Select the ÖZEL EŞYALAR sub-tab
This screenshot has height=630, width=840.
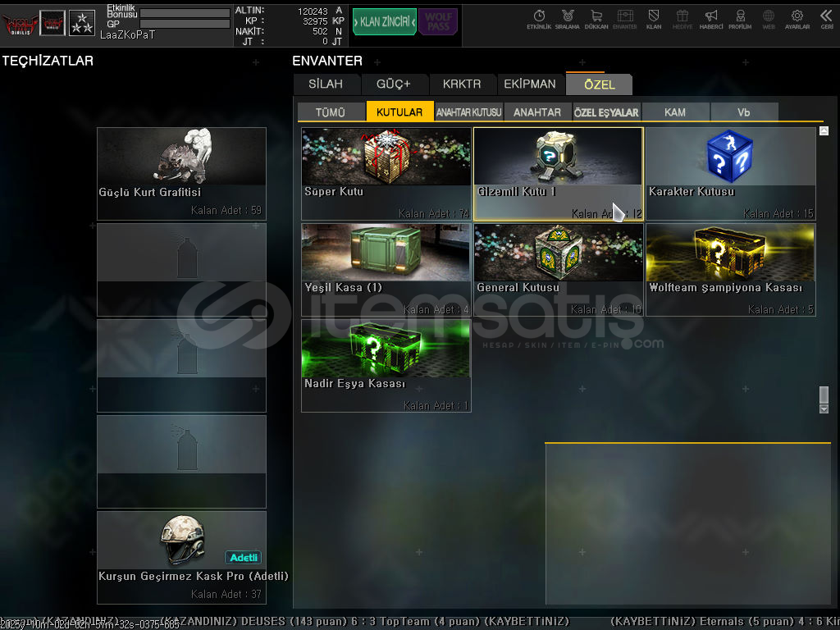point(606,112)
